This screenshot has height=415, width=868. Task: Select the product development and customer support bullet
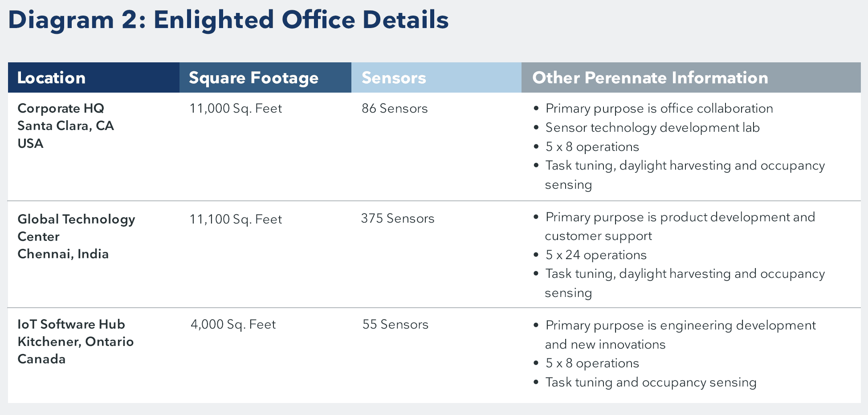point(680,226)
